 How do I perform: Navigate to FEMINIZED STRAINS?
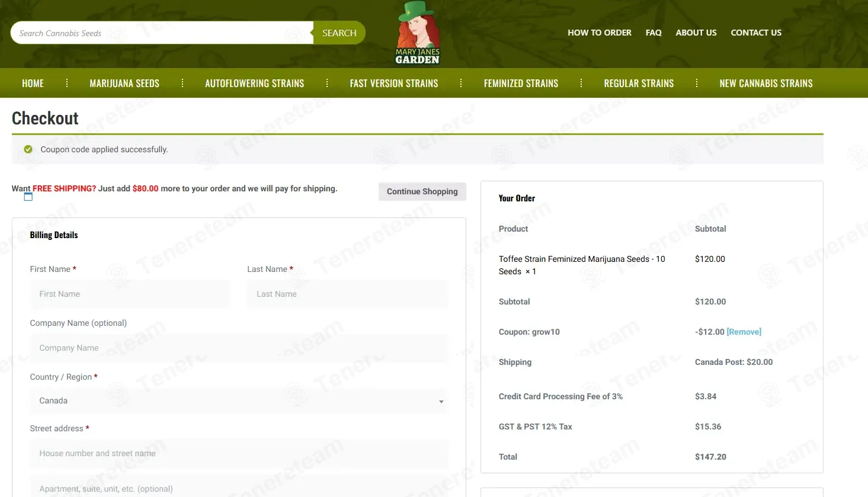(x=521, y=84)
